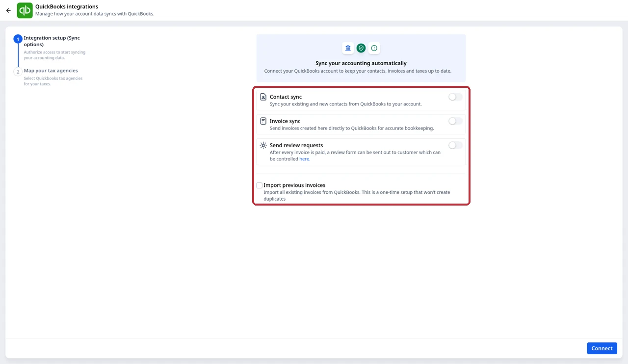
Task: Click the Contact sync person icon
Action: (x=263, y=97)
